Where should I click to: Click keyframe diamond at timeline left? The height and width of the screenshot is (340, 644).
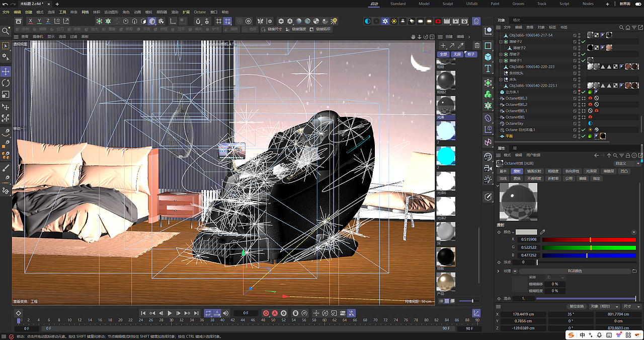[18, 313]
